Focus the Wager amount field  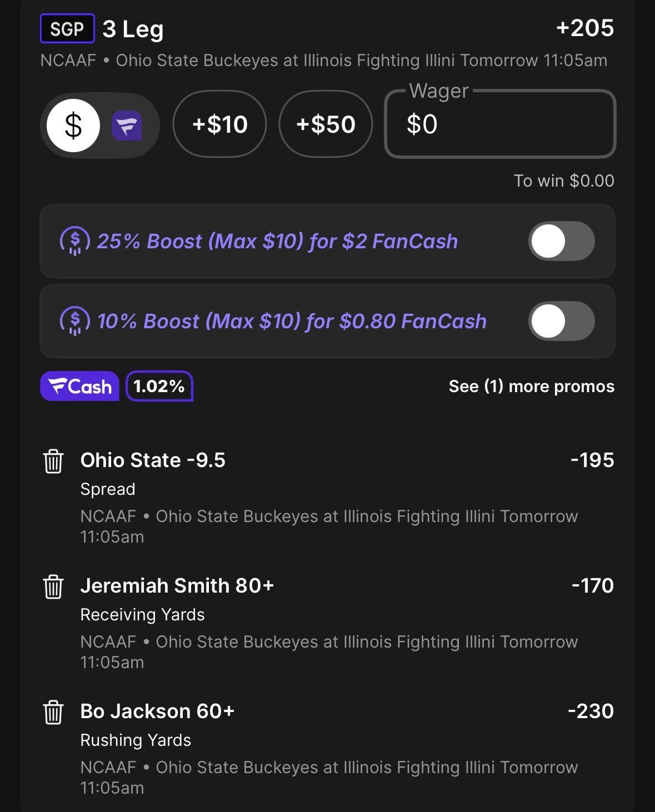(x=500, y=124)
